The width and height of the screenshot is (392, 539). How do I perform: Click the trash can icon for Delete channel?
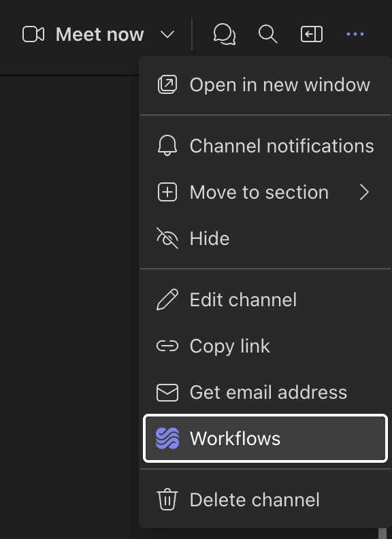(x=167, y=500)
